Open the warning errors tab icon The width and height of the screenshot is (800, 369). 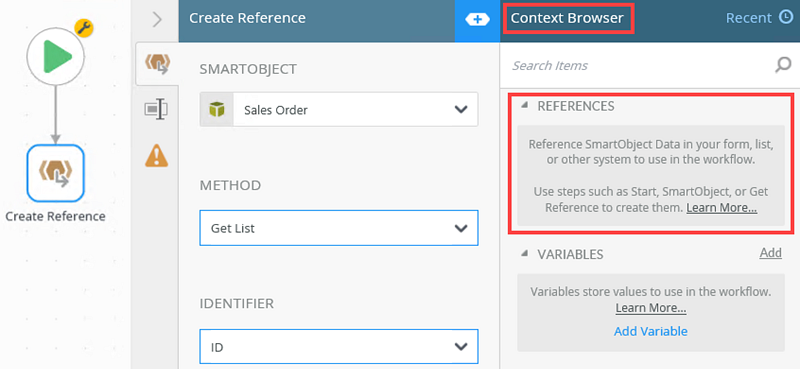[x=157, y=155]
